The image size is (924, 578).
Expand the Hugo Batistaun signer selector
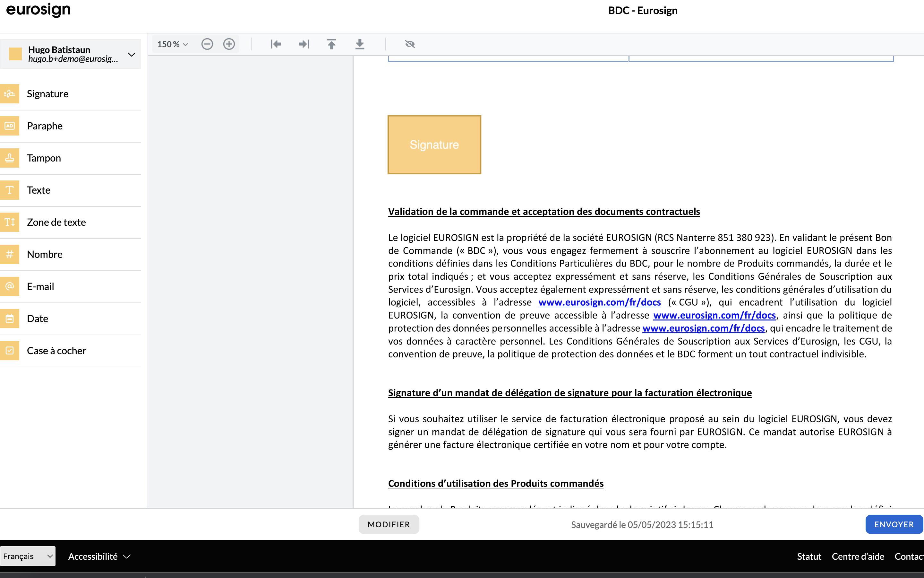[x=71, y=54]
